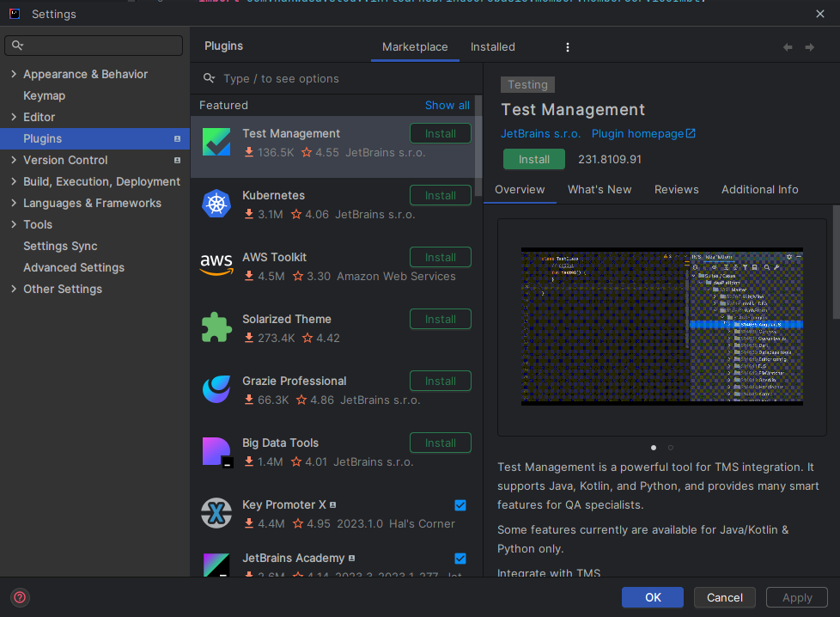
Task: Click the Cancel button
Action: tap(724, 597)
